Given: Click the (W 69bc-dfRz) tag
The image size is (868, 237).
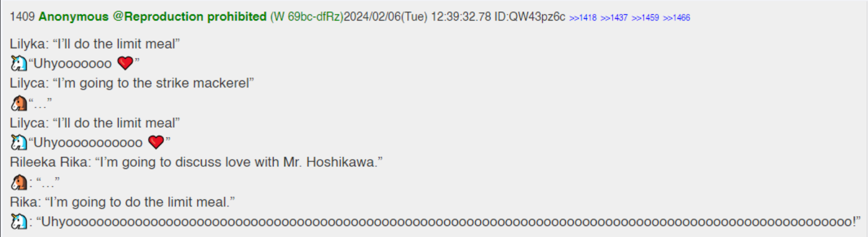Looking at the screenshot, I should tap(307, 17).
